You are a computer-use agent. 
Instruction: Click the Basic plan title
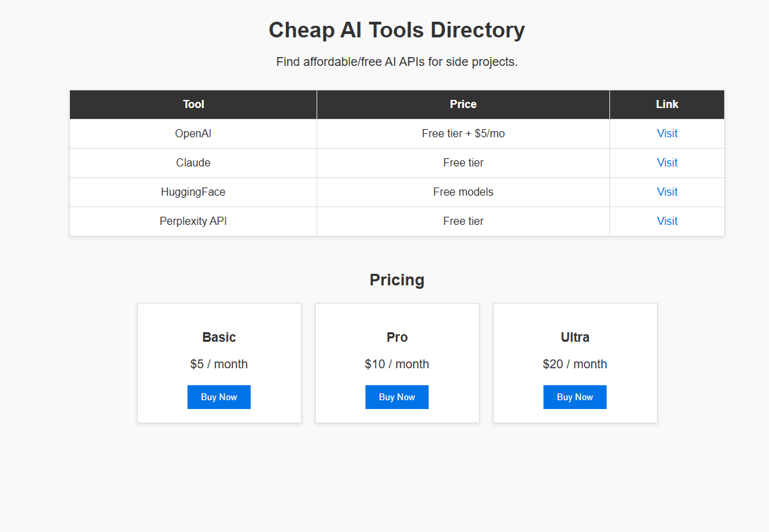pyautogui.click(x=219, y=338)
